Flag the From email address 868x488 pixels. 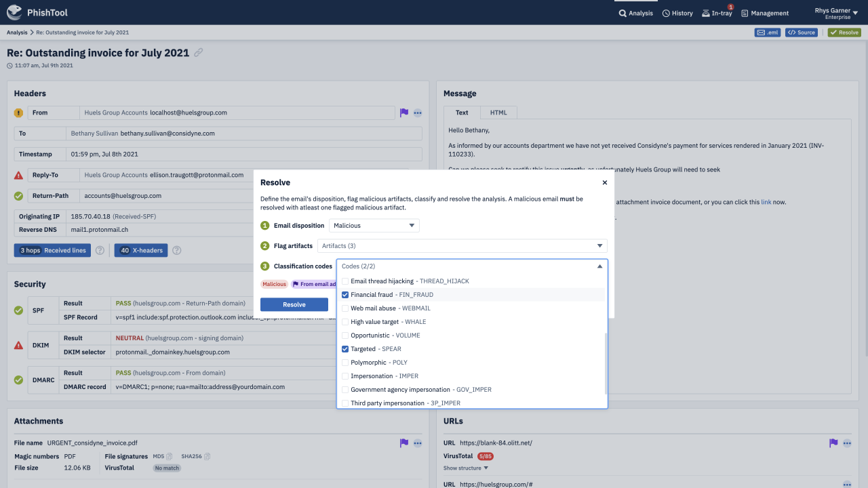point(404,113)
